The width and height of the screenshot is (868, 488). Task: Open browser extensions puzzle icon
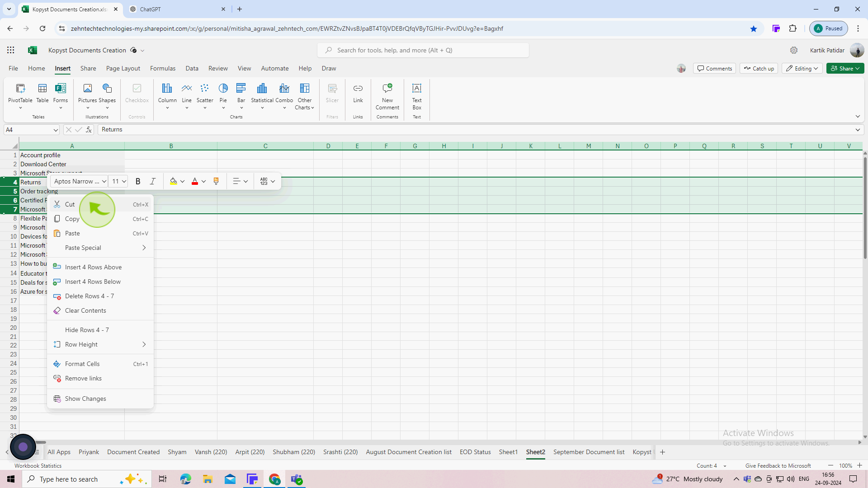[793, 28]
